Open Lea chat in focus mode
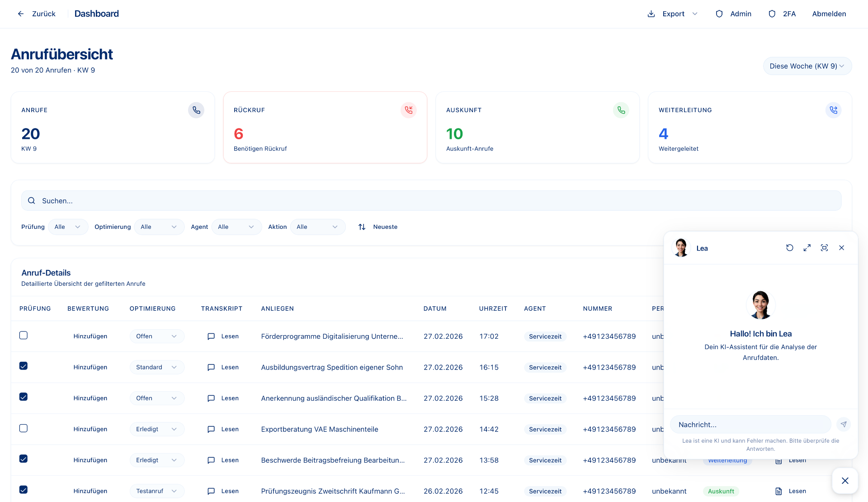Screen dimensions: 868x502 click(x=825, y=248)
